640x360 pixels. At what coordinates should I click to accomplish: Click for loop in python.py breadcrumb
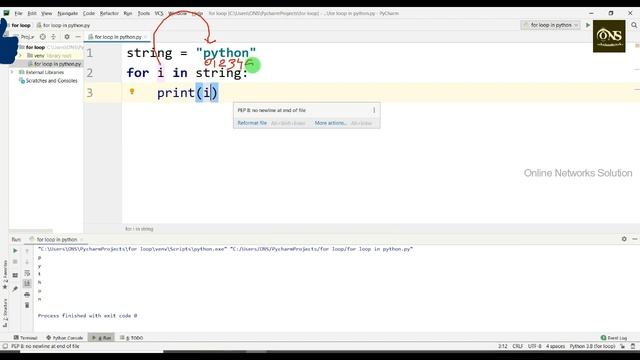tap(63, 25)
